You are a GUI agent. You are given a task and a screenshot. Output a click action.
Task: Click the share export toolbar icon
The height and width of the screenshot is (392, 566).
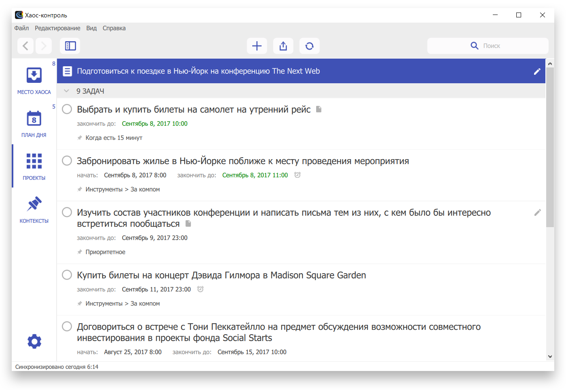point(283,46)
